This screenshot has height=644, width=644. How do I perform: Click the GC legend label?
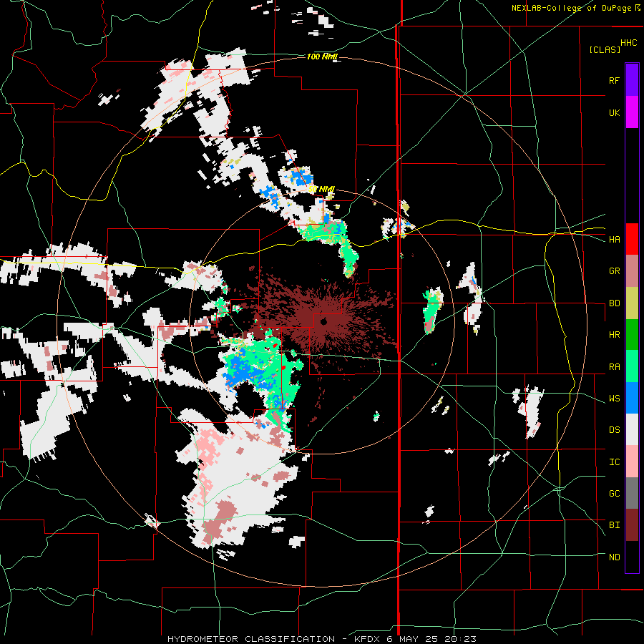point(614,494)
